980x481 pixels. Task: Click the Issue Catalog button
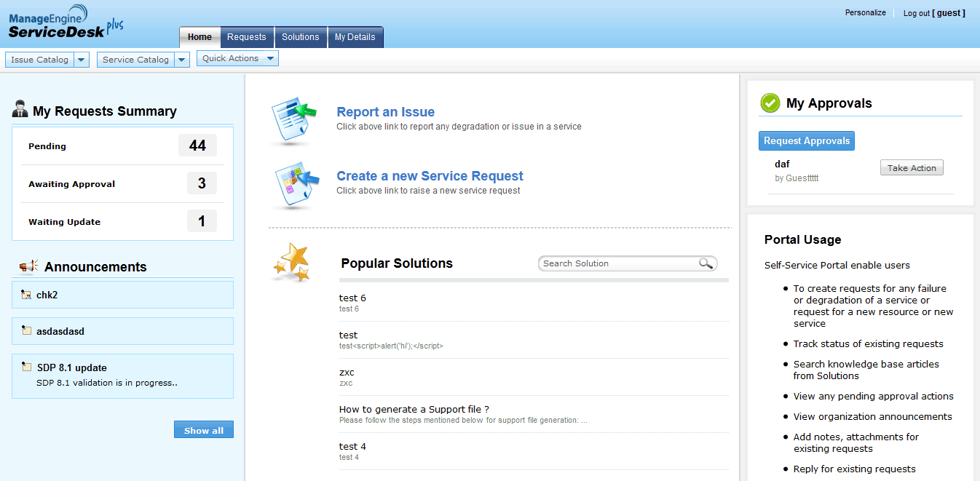pos(40,60)
